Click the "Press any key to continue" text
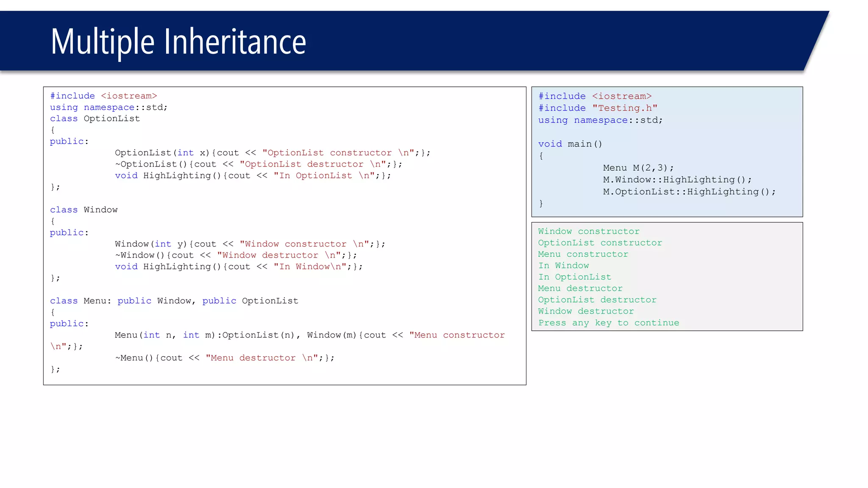Image resolution: width=868 pixels, height=488 pixels. pos(608,323)
